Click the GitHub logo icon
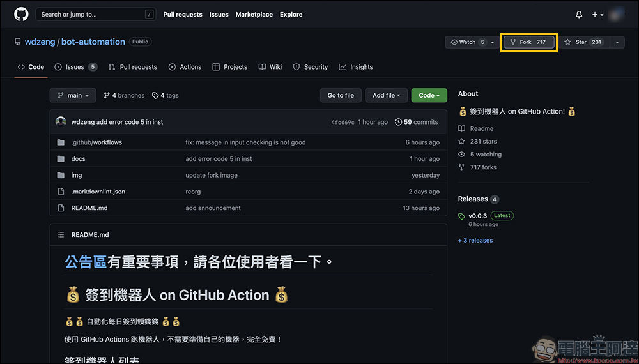The image size is (639, 364). 21,14
